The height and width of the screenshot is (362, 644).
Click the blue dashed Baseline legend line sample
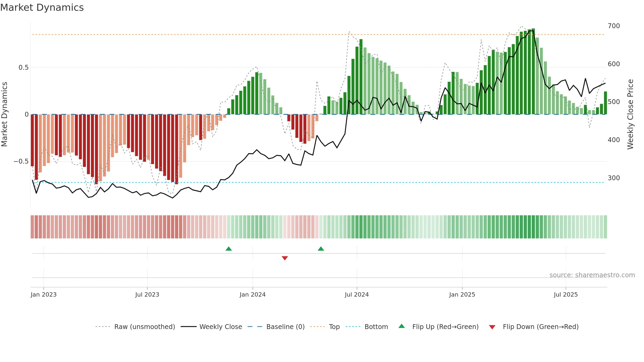(x=255, y=327)
